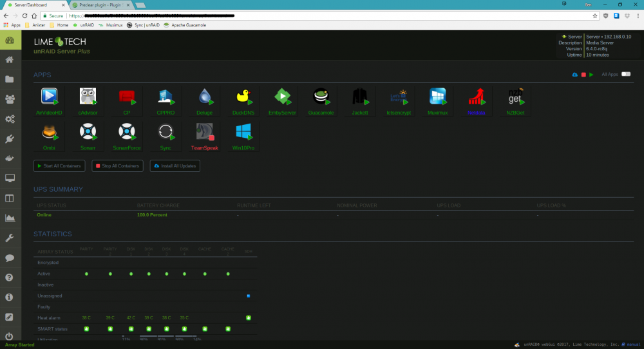Switch to the Preclear plugin browser tab

[100, 5]
